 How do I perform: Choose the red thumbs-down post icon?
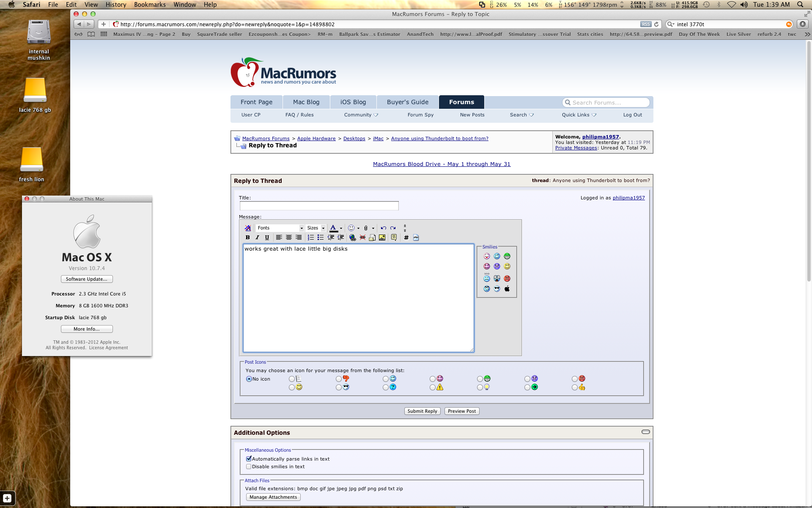pyautogui.click(x=339, y=379)
